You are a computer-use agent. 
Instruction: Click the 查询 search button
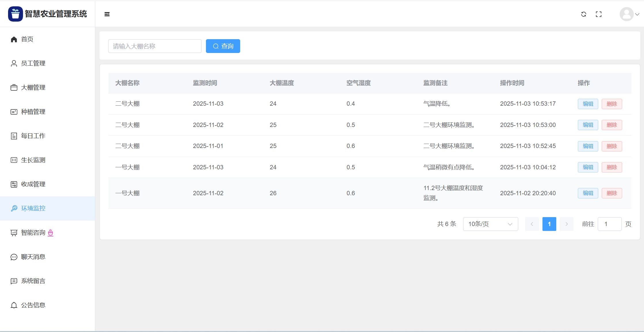[223, 46]
